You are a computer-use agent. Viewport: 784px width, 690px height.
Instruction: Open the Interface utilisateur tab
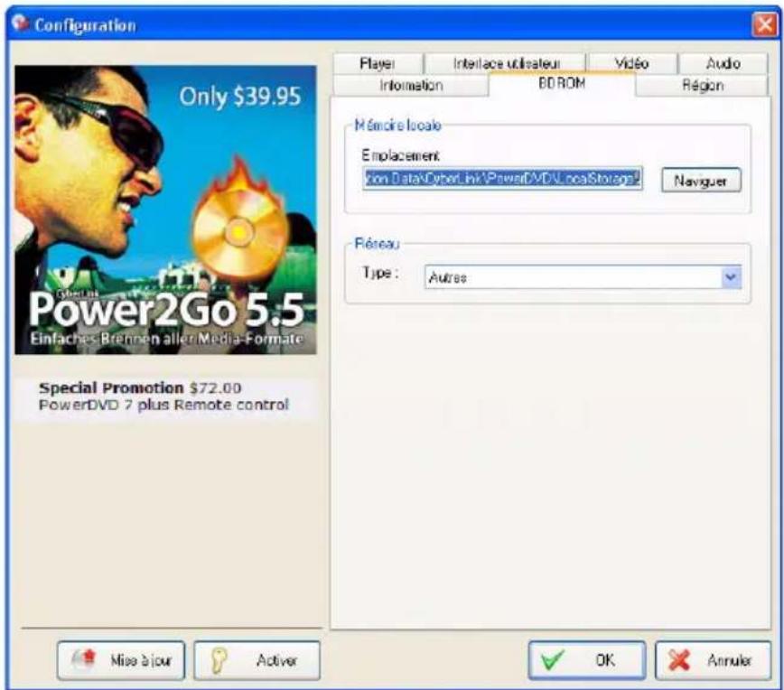506,63
